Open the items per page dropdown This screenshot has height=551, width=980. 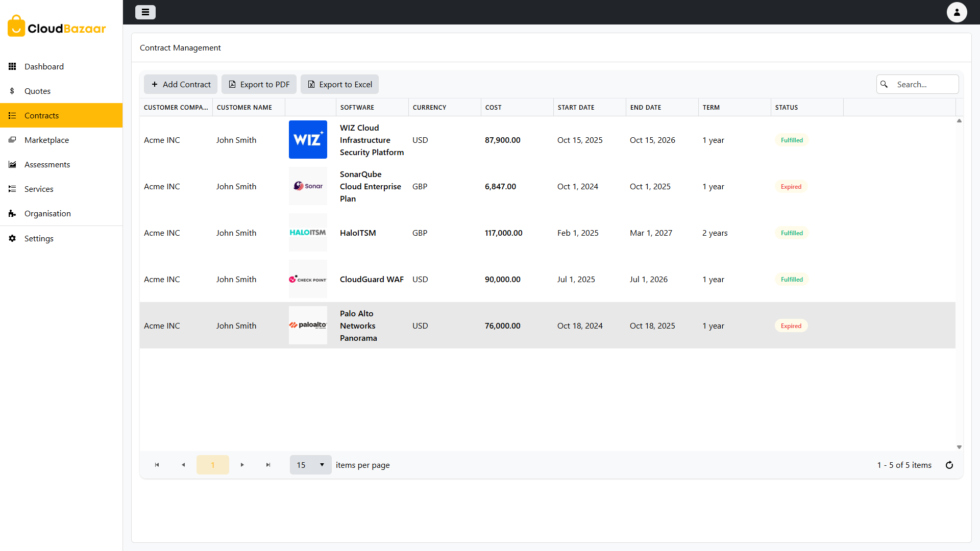click(x=310, y=465)
